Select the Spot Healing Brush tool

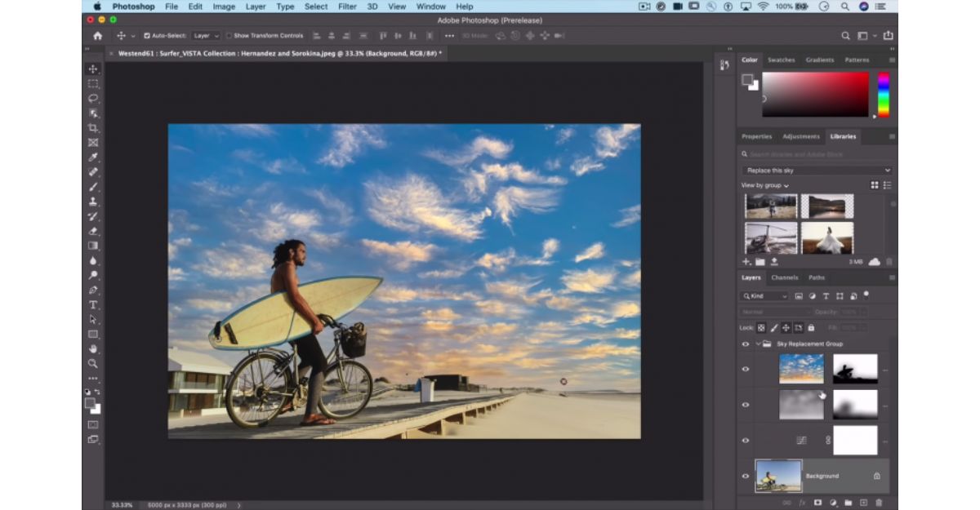pos(93,172)
